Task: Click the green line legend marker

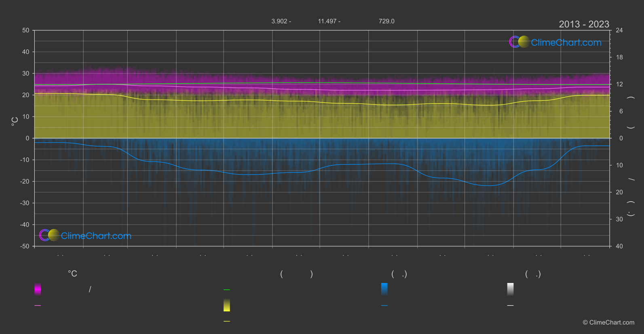Action: tap(227, 290)
